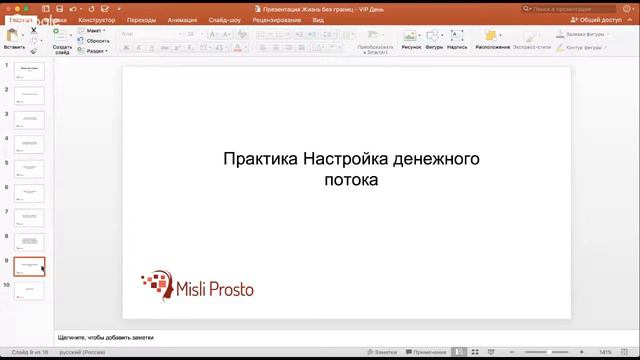Click fit slide to window icon
Image resolution: width=640 pixels, height=360 pixels.
[624, 352]
